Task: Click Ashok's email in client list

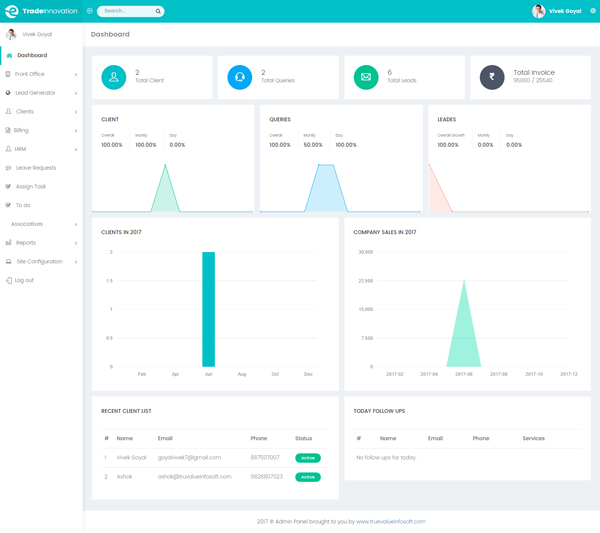Action: (x=194, y=477)
